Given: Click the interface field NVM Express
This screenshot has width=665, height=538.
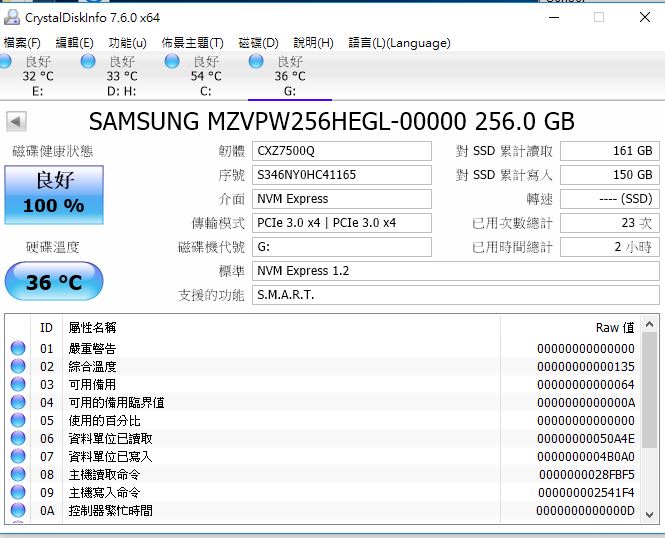Looking at the screenshot, I should point(342,199).
